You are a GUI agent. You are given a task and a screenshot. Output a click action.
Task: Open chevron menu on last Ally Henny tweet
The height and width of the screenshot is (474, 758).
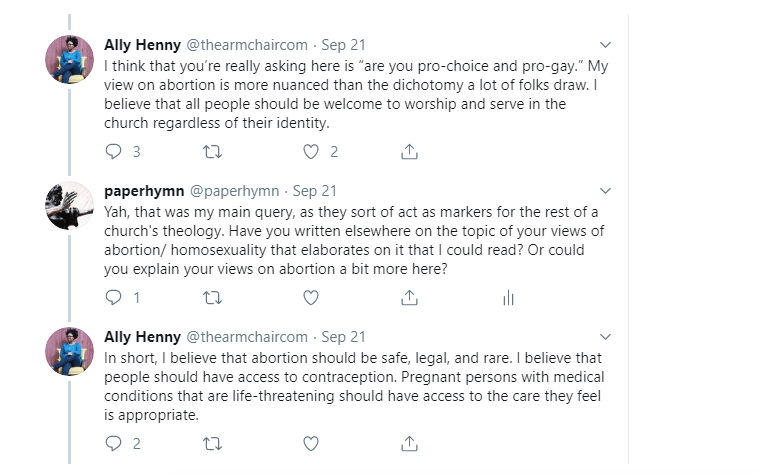click(603, 337)
